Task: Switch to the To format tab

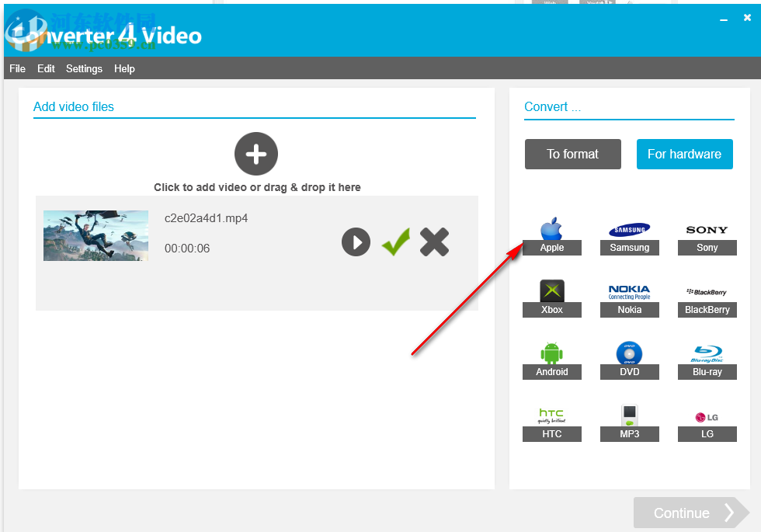Action: [x=572, y=154]
